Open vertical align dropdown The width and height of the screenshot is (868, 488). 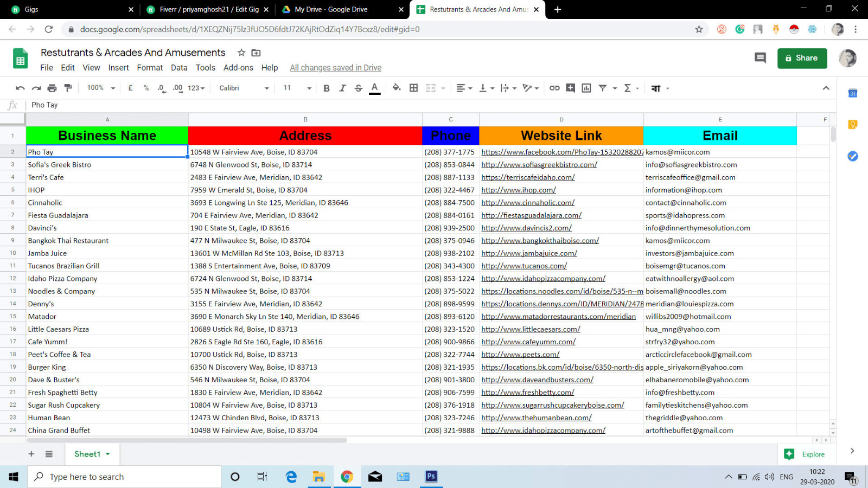(487, 88)
